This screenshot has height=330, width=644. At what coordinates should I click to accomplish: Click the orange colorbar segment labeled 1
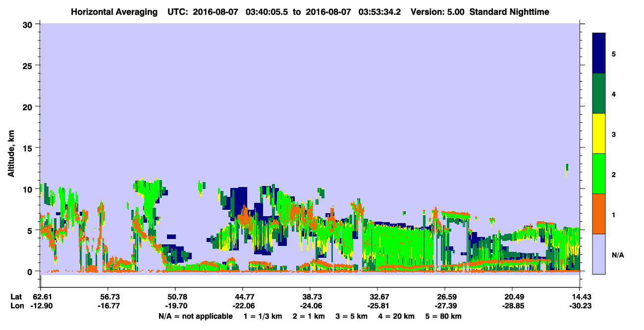click(x=599, y=214)
